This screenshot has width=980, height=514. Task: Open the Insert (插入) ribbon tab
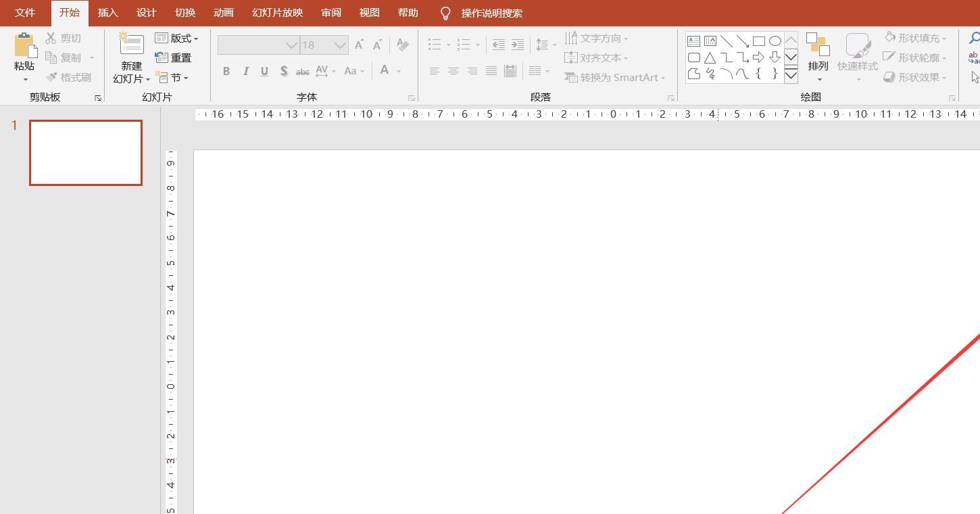point(108,13)
